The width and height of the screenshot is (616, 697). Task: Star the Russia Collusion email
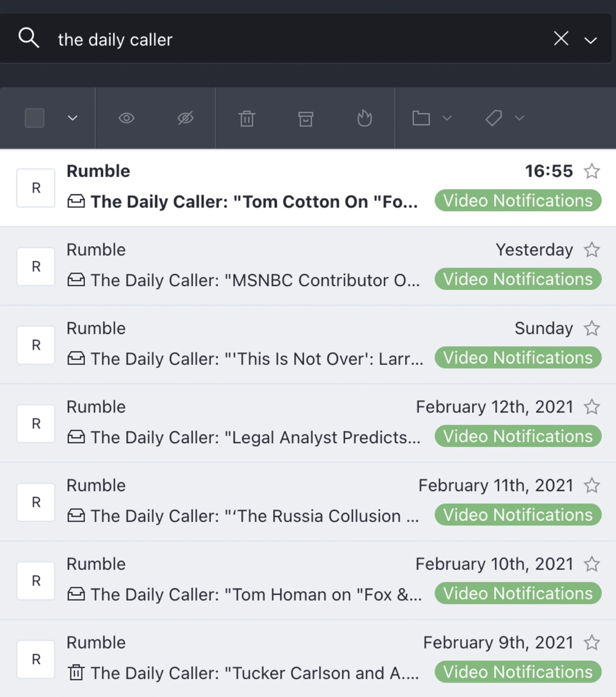pos(592,485)
